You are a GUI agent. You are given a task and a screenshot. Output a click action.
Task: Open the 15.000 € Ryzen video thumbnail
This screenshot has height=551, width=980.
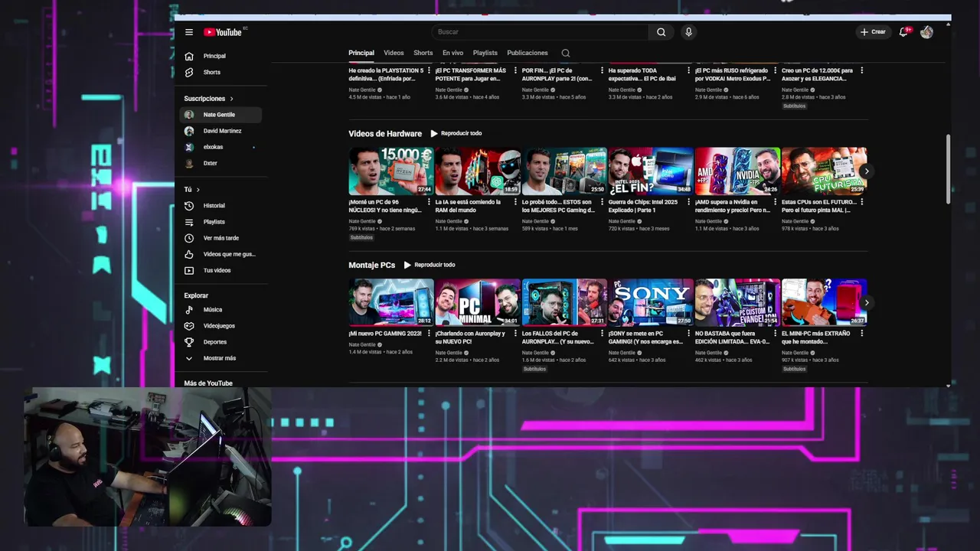[391, 171]
